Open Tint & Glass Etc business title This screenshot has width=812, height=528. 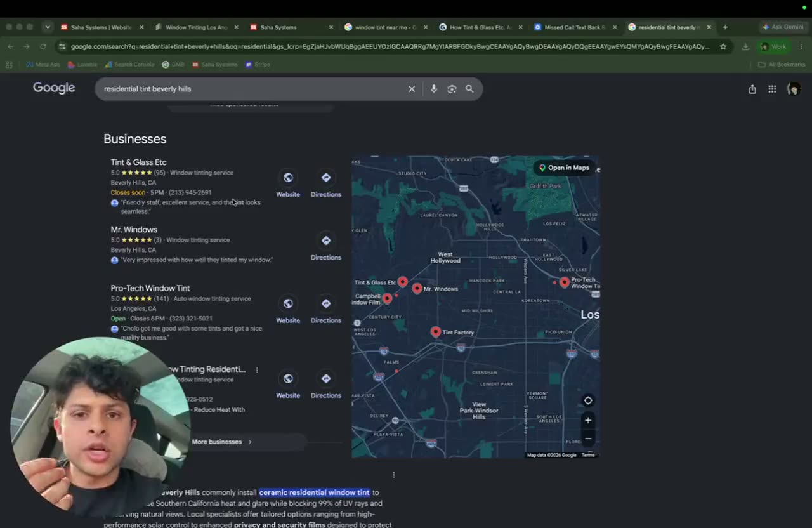138,162
